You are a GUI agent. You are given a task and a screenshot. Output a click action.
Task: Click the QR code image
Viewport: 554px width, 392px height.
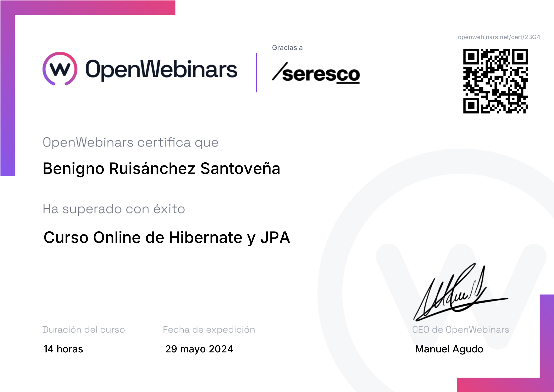click(495, 81)
